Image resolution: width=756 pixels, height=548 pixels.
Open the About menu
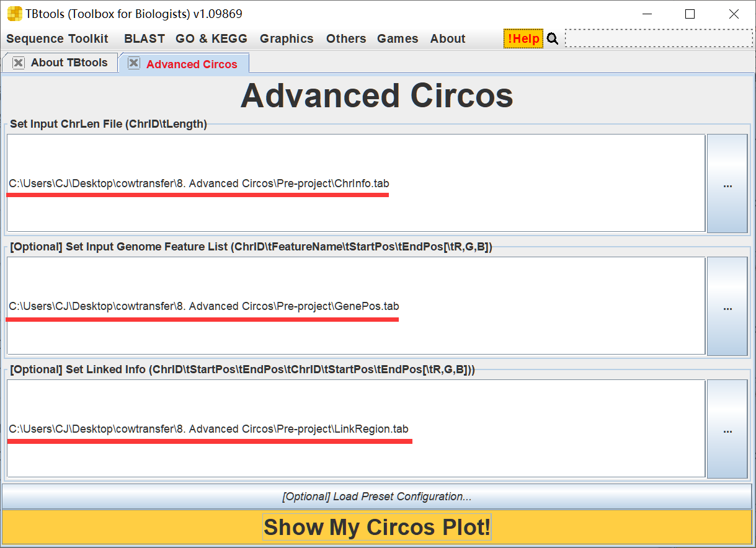pos(448,38)
